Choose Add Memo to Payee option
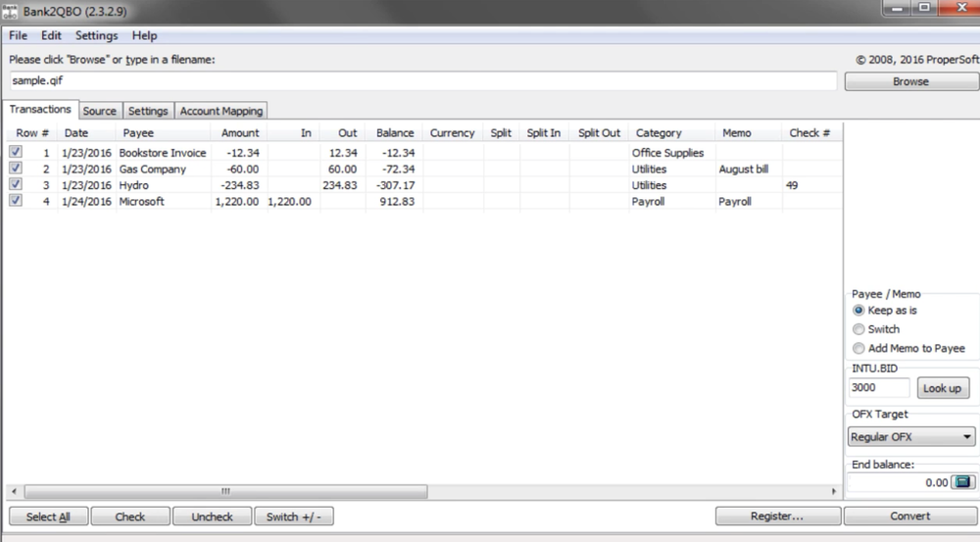The width and height of the screenshot is (980, 542). (858, 348)
